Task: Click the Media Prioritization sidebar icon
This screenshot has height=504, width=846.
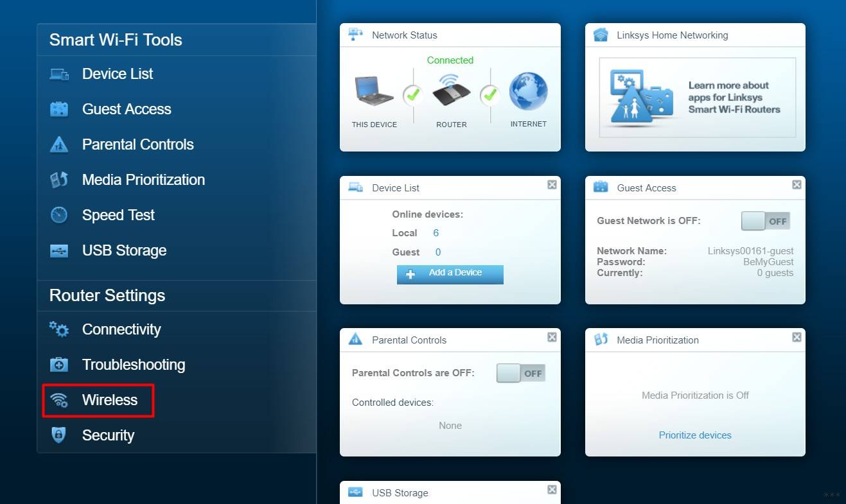Action: [x=59, y=180]
